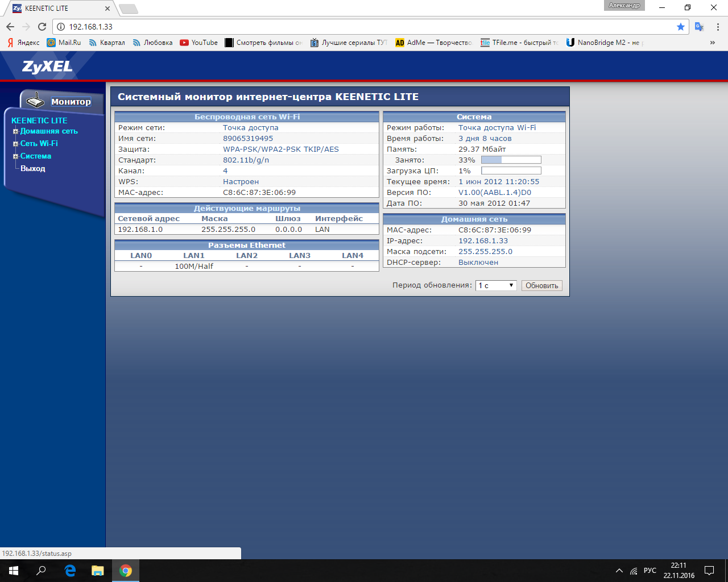The width and height of the screenshot is (728, 582).
Task: Expand the Домашняя сеть tree node
Action: coord(16,131)
